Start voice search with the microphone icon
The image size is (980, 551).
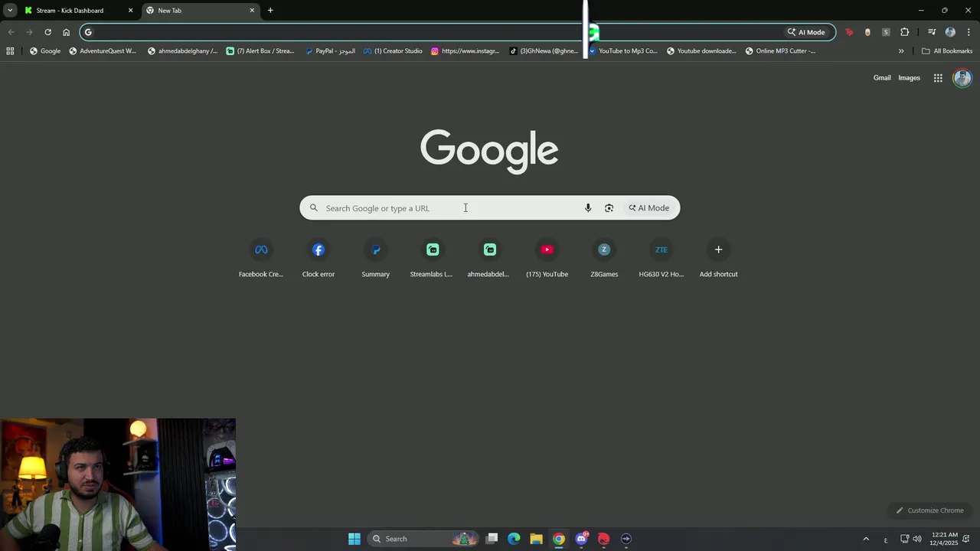[x=588, y=208]
